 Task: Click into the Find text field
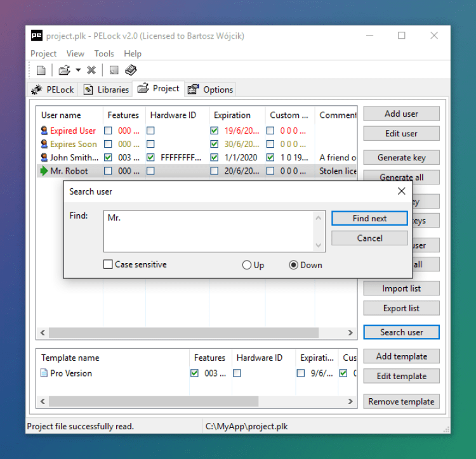208,231
